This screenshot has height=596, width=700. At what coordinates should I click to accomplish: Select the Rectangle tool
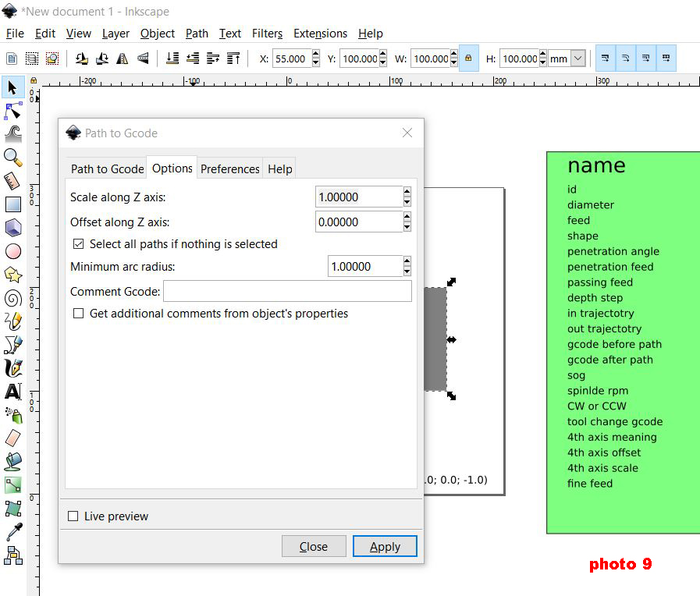tap(12, 204)
